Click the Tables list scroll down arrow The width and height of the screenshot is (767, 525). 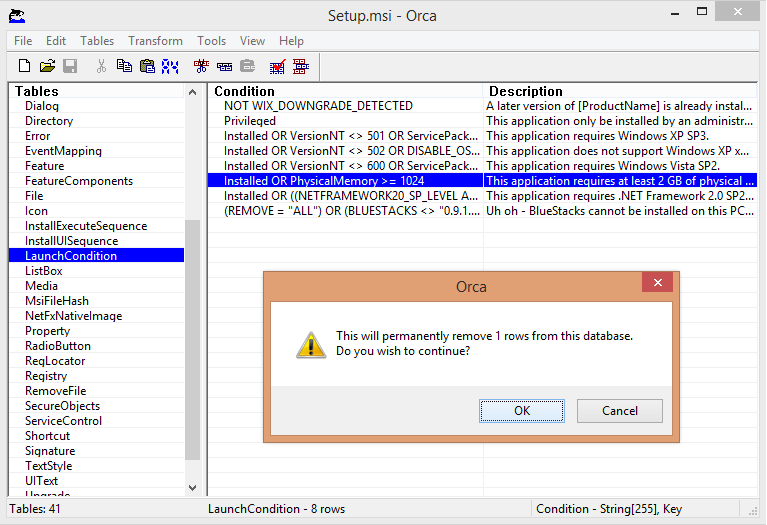(193, 488)
